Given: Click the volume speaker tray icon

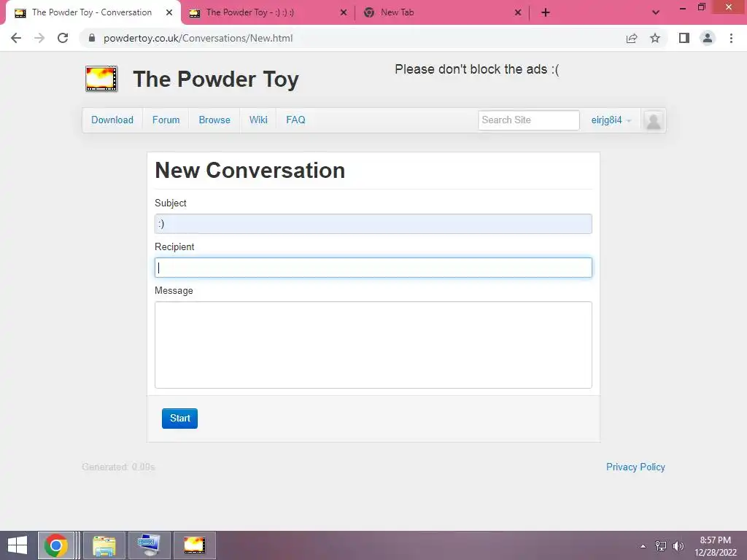Looking at the screenshot, I should (x=678, y=546).
